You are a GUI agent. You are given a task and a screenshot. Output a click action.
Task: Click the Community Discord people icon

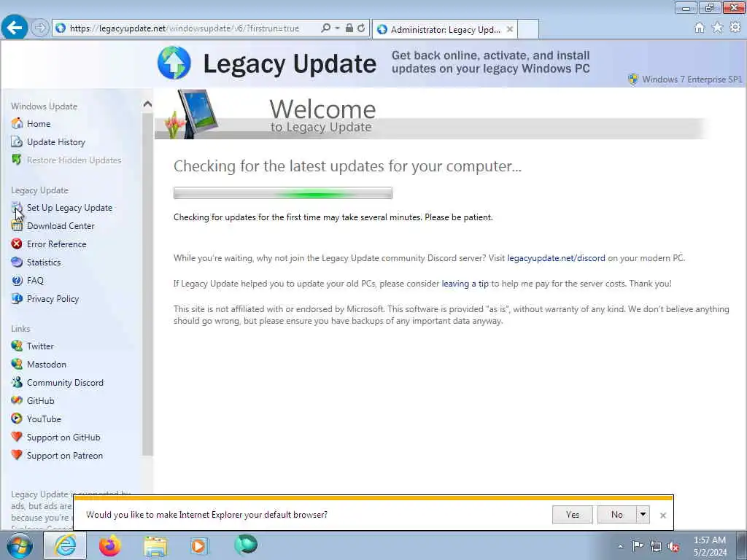point(17,382)
